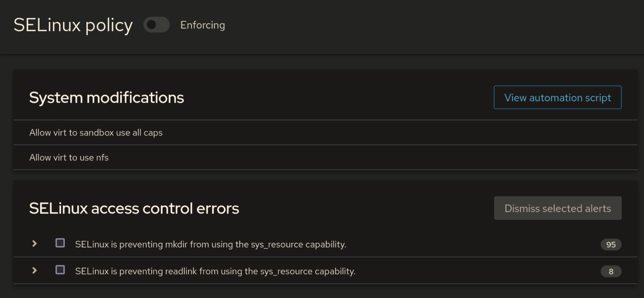Image resolution: width=644 pixels, height=298 pixels.
Task: Click the word 'mkdir' in the first alert
Action: click(176, 244)
